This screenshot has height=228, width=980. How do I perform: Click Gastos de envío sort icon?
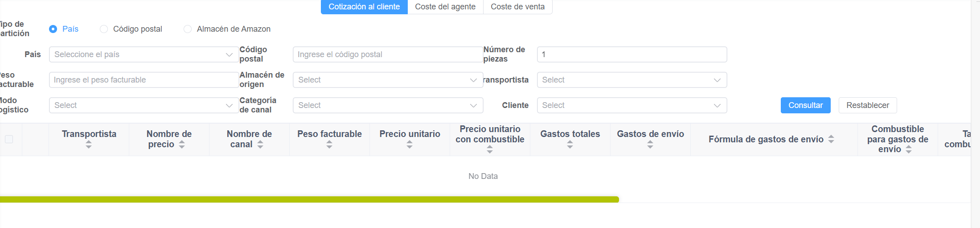[650, 145]
